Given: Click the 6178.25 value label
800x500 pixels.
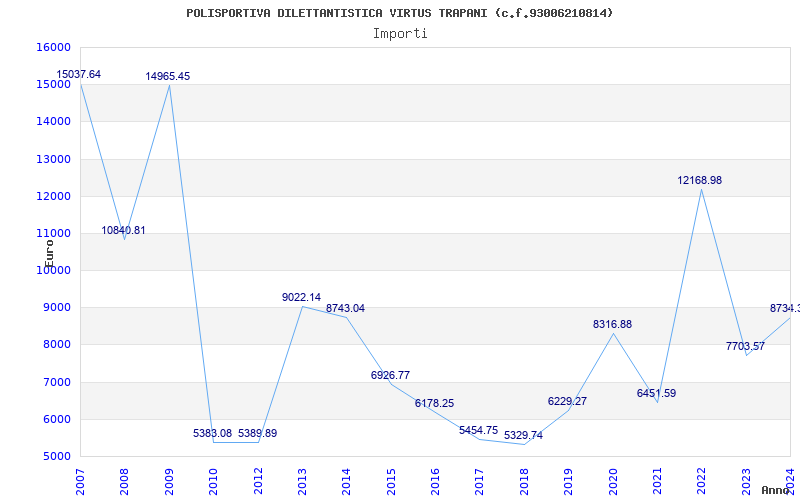Looking at the screenshot, I should click(434, 404).
